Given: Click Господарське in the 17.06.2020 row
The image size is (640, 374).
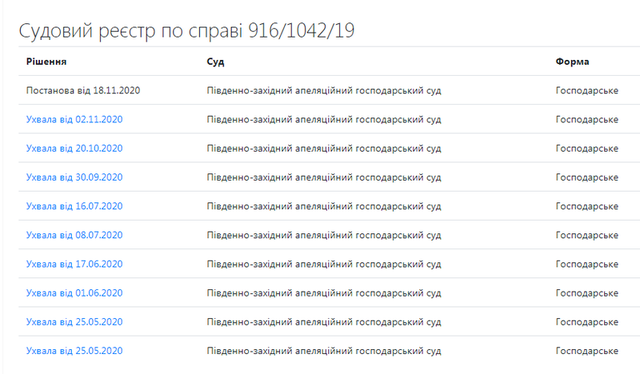Looking at the screenshot, I should coord(587,265).
